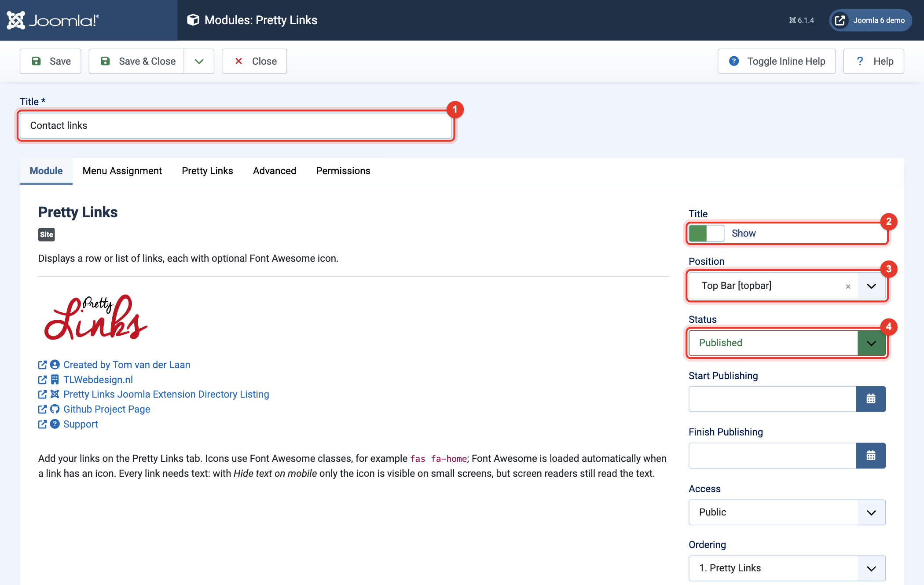Open Pretty Links Joomla Extension Directory Listing

(166, 395)
